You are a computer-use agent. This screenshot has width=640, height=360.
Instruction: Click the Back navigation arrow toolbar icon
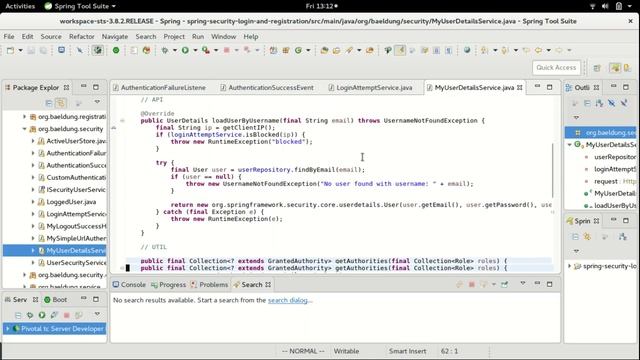pyautogui.click(x=538, y=50)
